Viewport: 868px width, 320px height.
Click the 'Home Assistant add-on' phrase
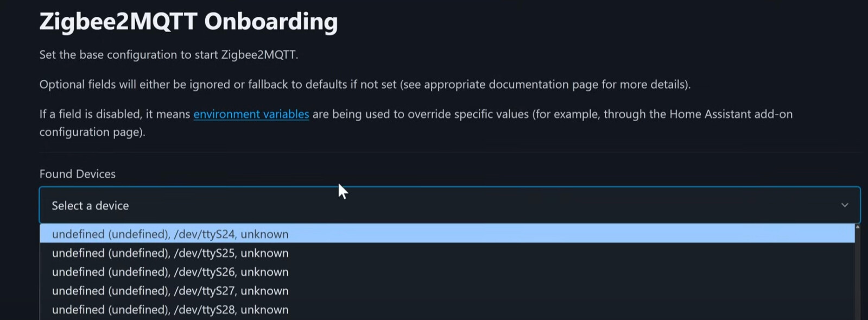point(731,114)
